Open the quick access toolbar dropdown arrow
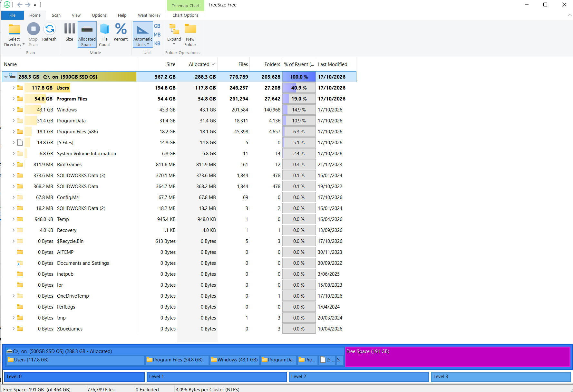Viewport: 573px width, 392px height. click(35, 5)
